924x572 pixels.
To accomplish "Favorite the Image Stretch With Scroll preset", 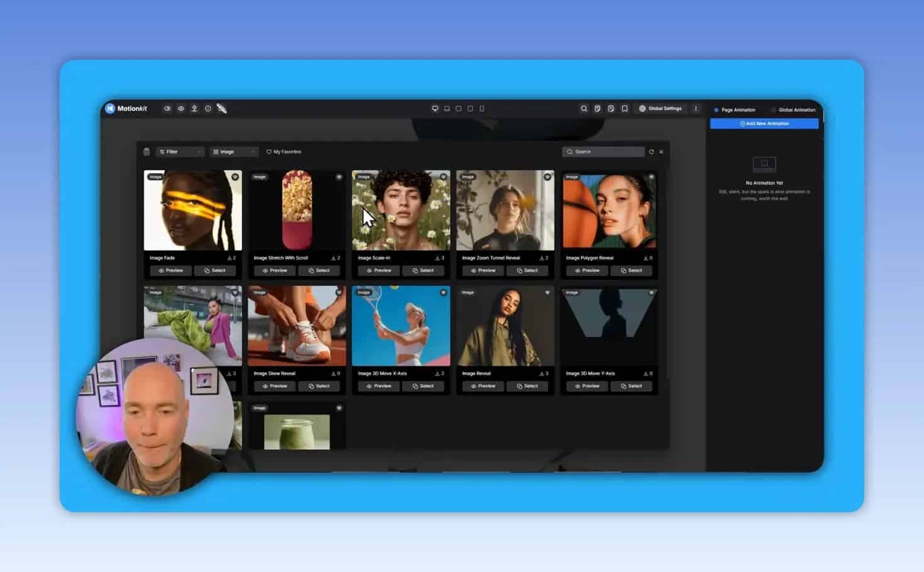I will pyautogui.click(x=339, y=177).
